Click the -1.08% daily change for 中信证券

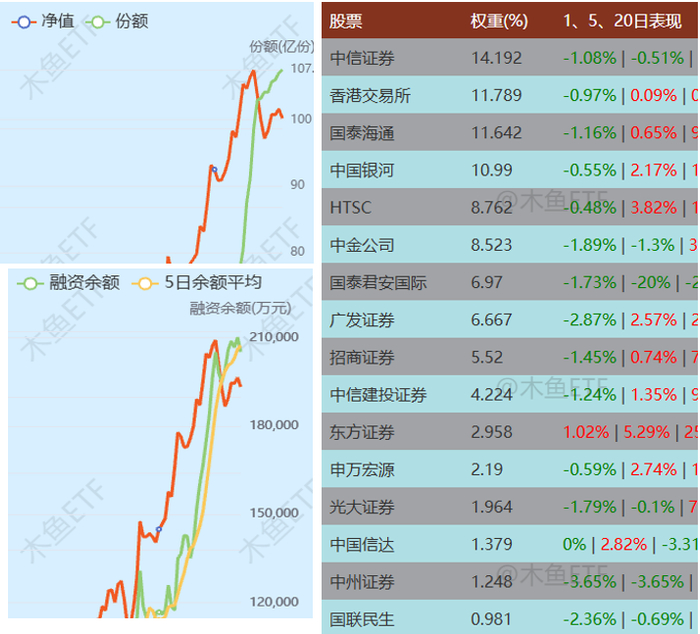[590, 58]
